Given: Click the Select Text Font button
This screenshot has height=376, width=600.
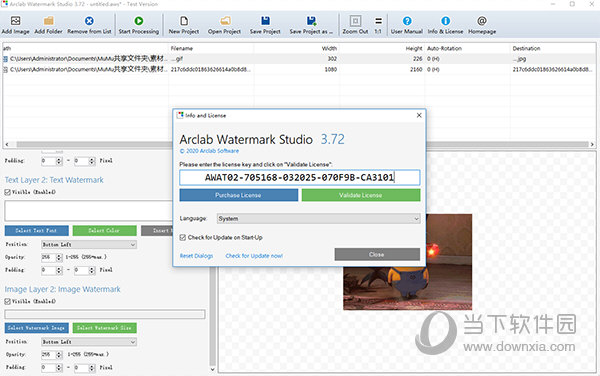Looking at the screenshot, I should [x=36, y=231].
